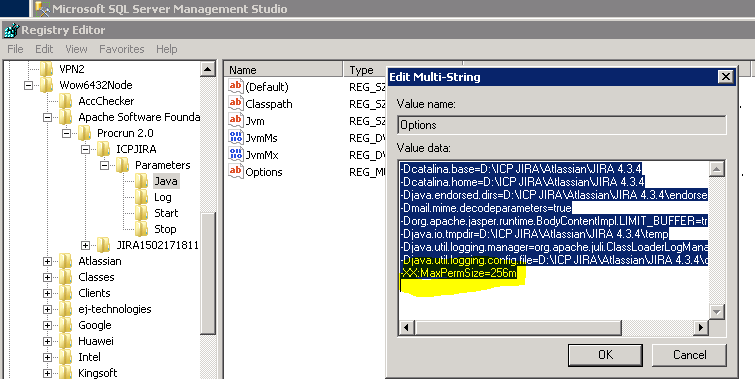
Task: Close the Edit Multi-String dialog
Action: (x=725, y=77)
